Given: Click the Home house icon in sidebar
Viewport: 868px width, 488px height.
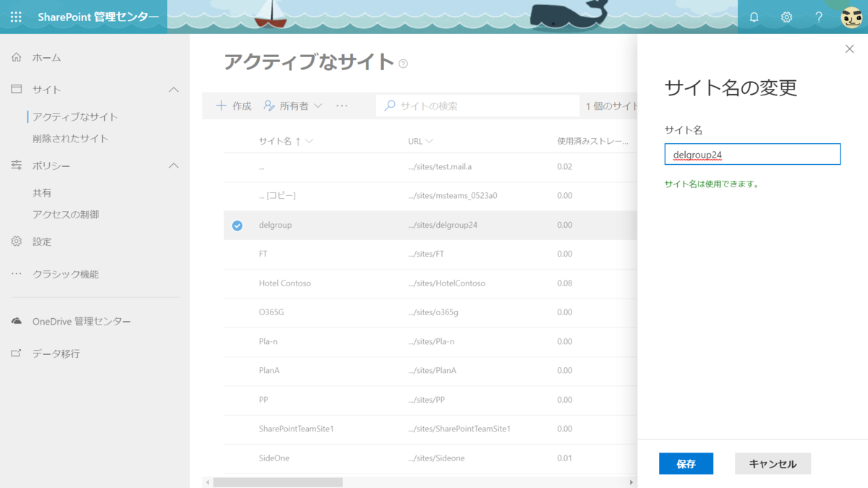Looking at the screenshot, I should pyautogui.click(x=17, y=57).
